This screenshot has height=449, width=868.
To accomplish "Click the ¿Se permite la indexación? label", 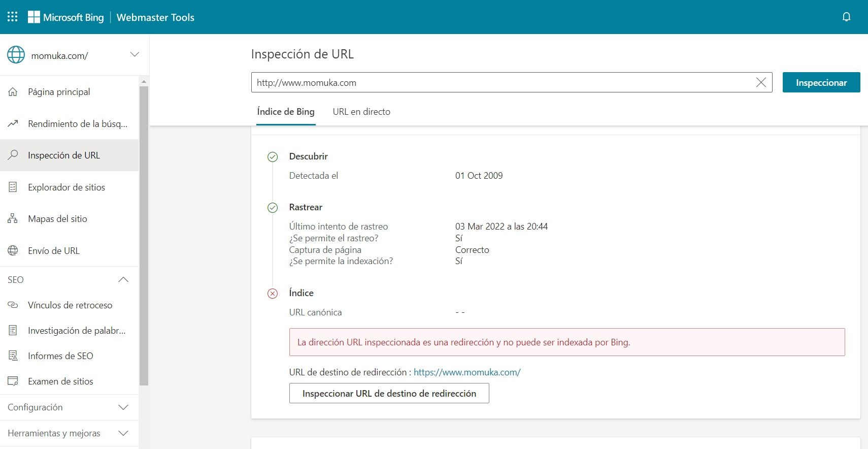I will tap(341, 261).
